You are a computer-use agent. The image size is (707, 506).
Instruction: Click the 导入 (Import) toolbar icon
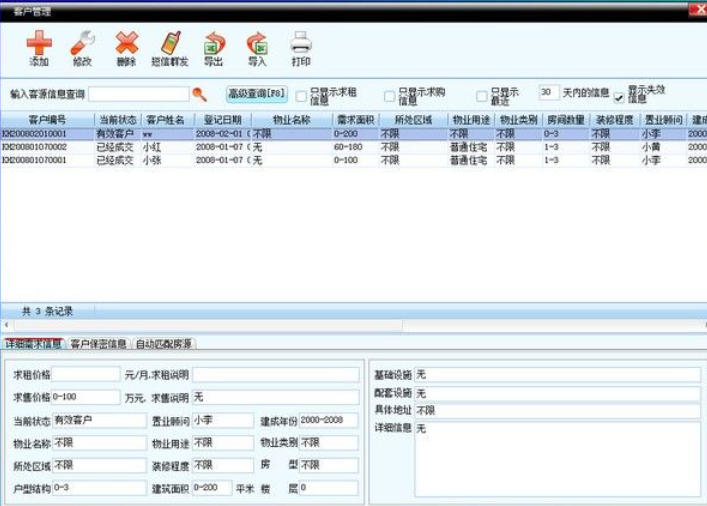point(257,45)
